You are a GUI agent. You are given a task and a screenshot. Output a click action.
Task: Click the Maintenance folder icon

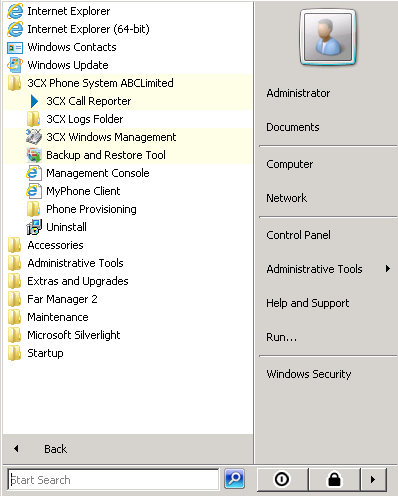click(x=14, y=317)
